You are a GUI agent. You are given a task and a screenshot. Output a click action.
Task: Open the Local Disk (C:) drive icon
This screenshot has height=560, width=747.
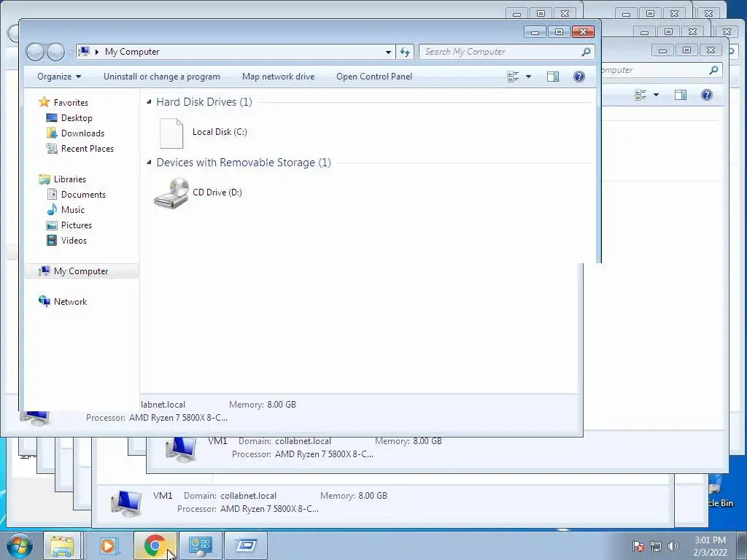pyautogui.click(x=171, y=133)
